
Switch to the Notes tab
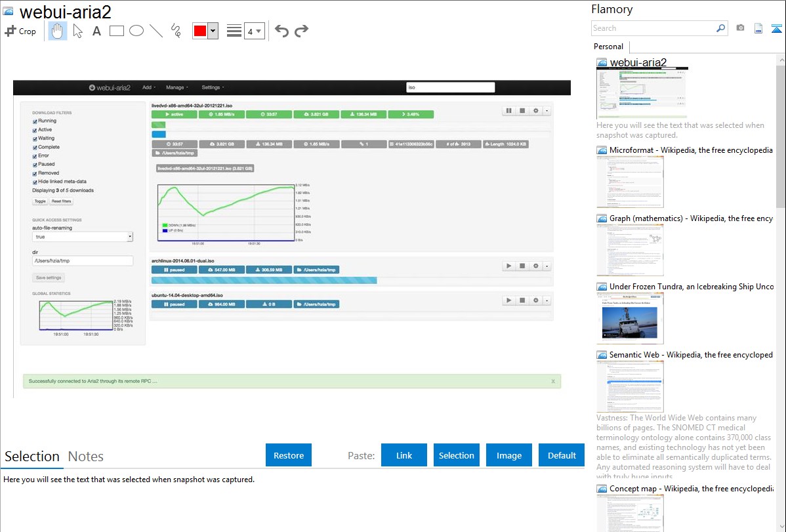click(x=86, y=457)
